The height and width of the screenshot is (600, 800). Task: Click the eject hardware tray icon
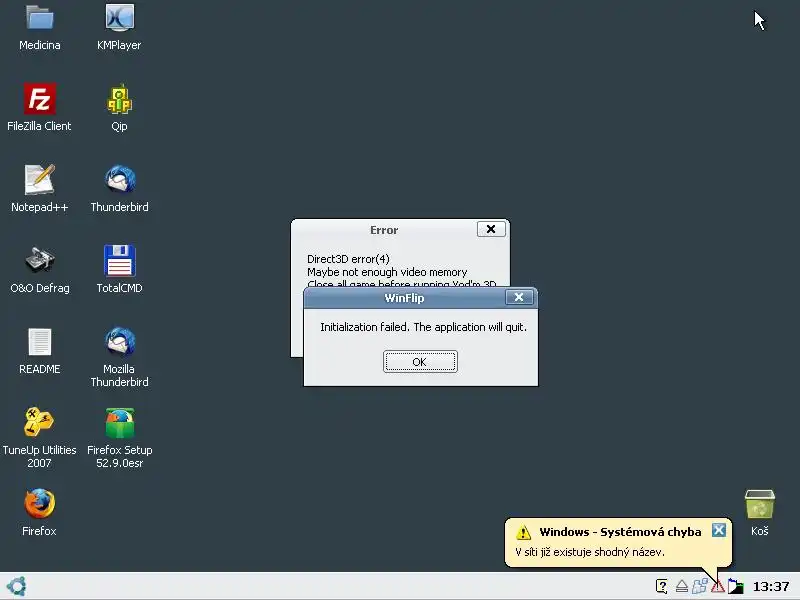[x=682, y=587]
